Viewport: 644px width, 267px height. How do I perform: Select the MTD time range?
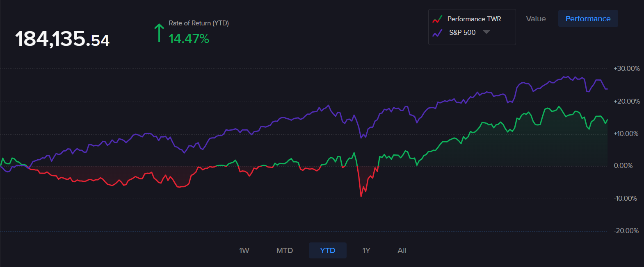pyautogui.click(x=285, y=251)
